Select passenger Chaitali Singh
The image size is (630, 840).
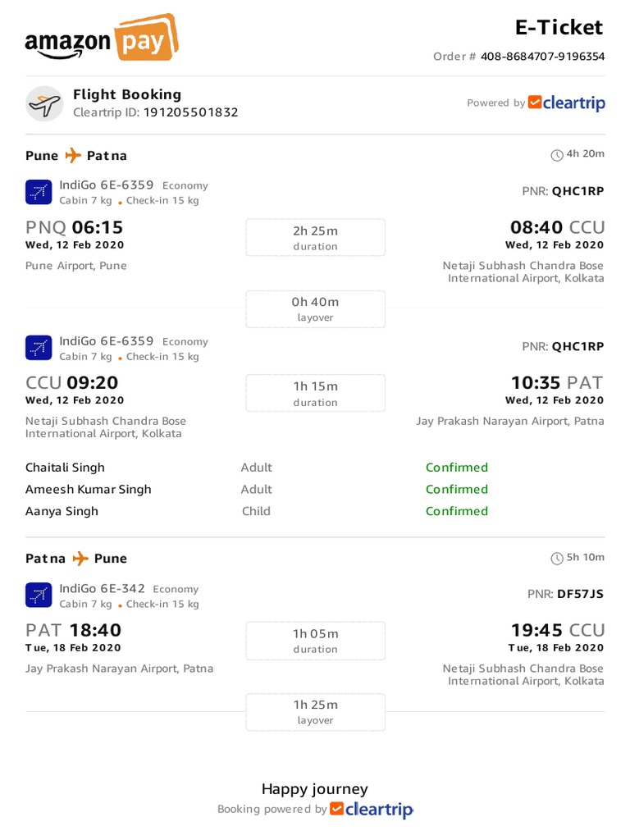66,468
